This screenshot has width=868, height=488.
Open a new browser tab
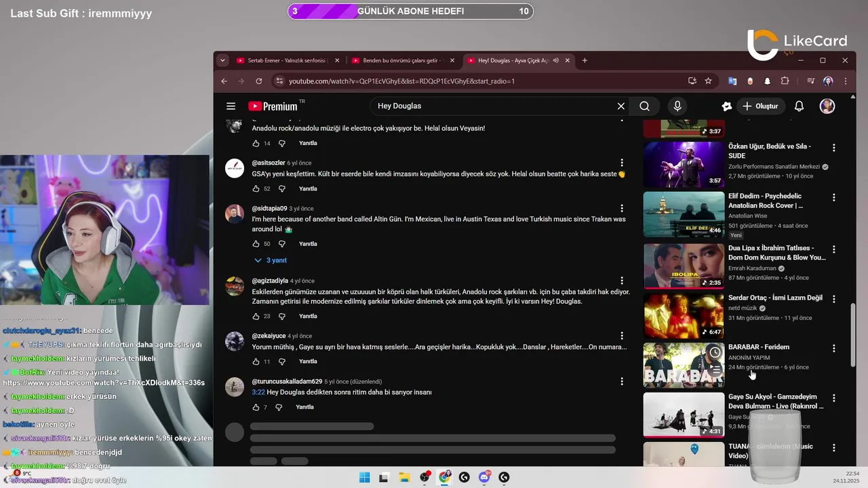tap(585, 60)
